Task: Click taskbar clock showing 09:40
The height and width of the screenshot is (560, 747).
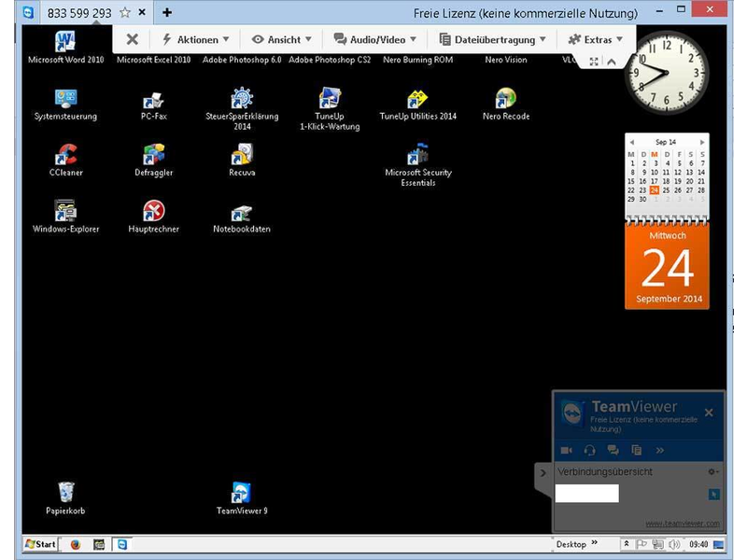Action: point(698,544)
